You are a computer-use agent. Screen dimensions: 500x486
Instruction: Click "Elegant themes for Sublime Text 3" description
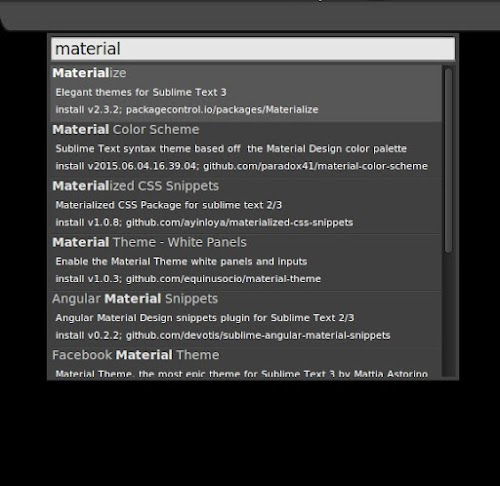click(141, 92)
